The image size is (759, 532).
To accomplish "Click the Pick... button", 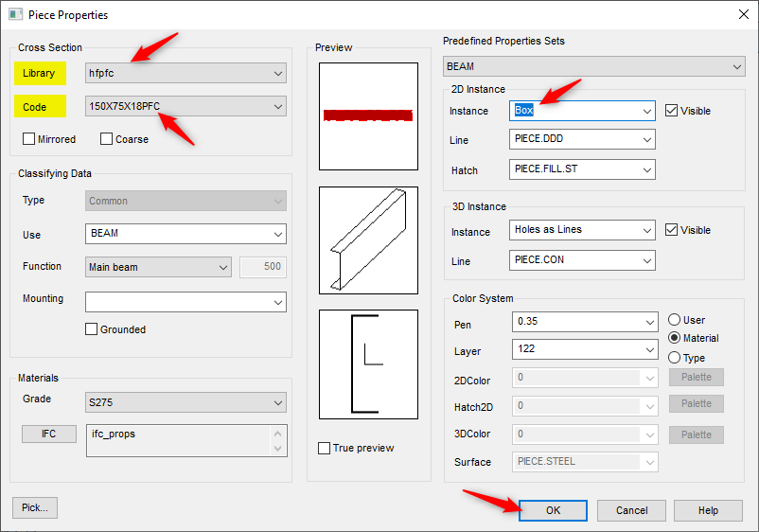I will pyautogui.click(x=35, y=507).
